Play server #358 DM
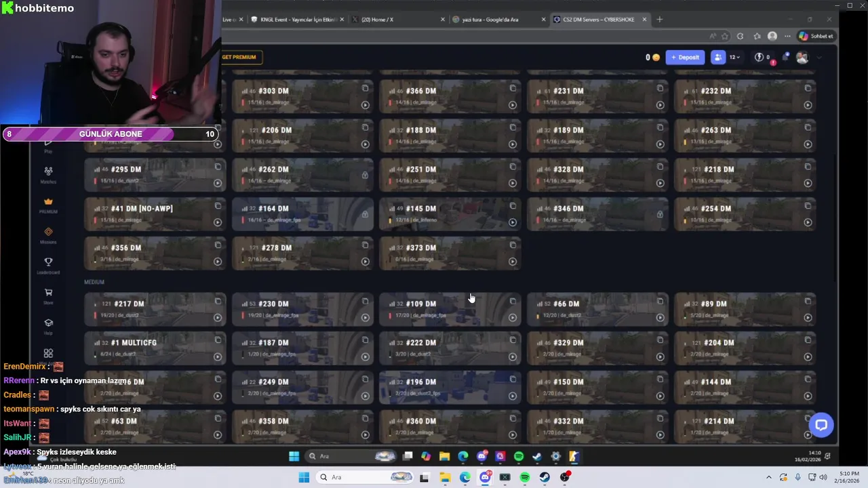 point(365,435)
